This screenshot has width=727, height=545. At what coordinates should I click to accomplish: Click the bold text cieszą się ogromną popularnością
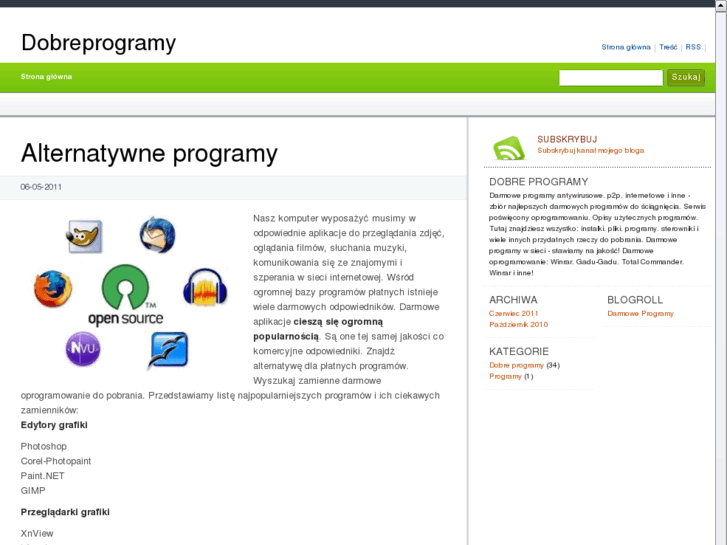[x=318, y=329]
